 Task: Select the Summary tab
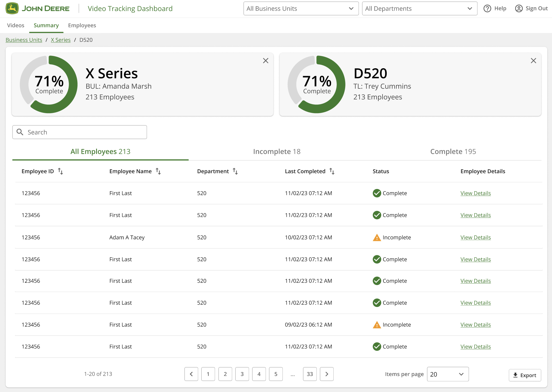46,25
